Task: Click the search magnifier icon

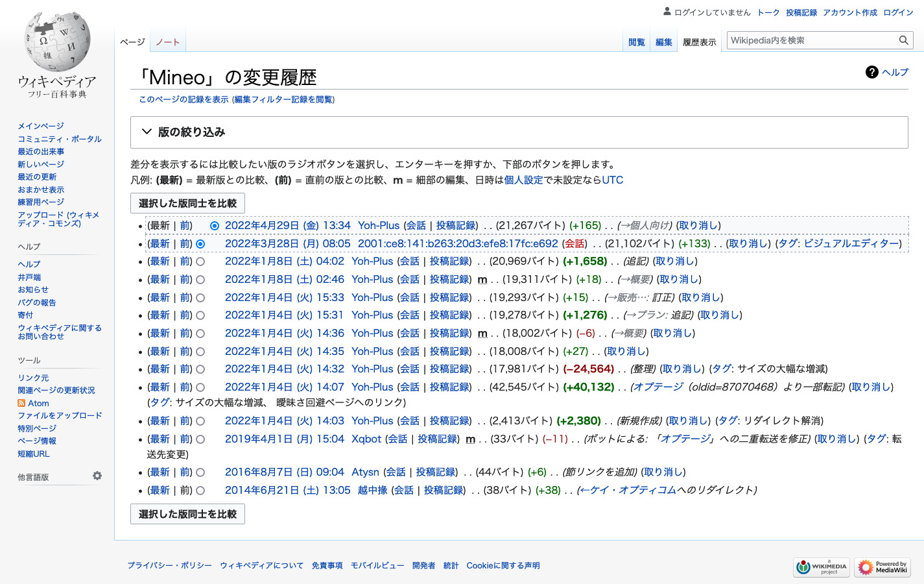Action: pos(903,40)
